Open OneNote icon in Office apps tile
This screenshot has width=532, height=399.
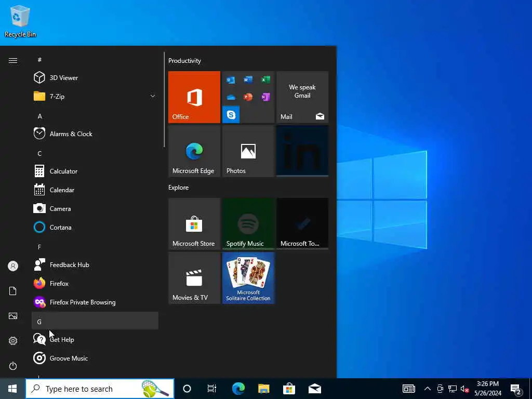(265, 97)
